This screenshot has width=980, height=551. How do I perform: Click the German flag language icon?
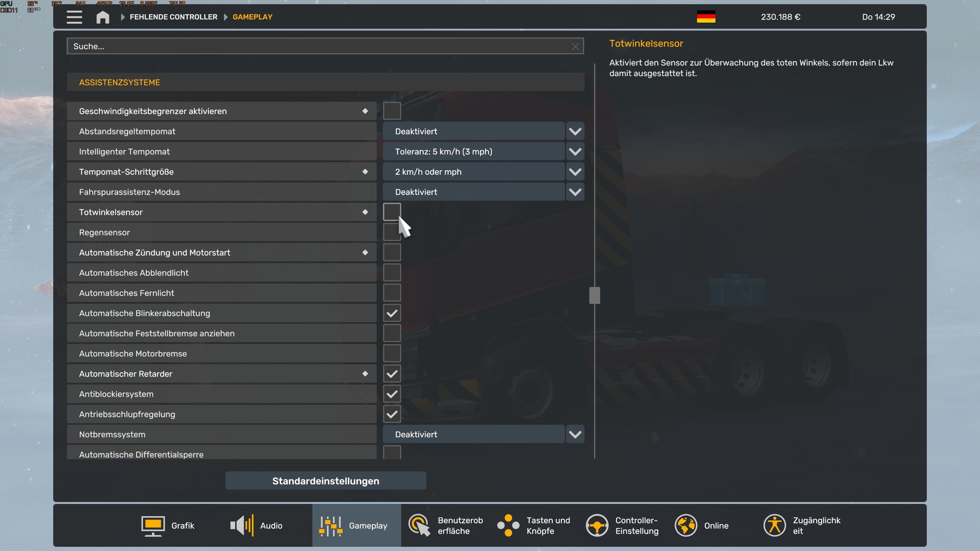pos(706,17)
